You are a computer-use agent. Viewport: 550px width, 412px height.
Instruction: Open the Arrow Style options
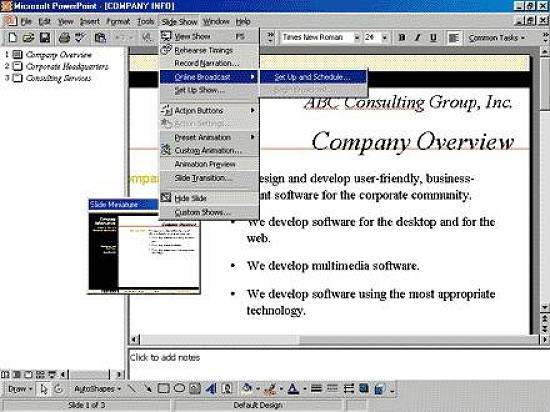click(348, 389)
